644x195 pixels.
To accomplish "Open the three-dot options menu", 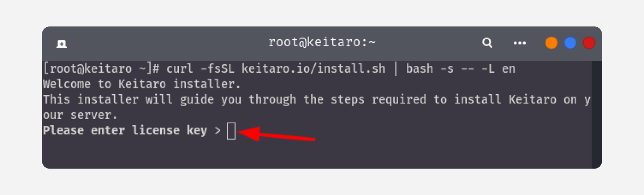I will click(x=520, y=43).
